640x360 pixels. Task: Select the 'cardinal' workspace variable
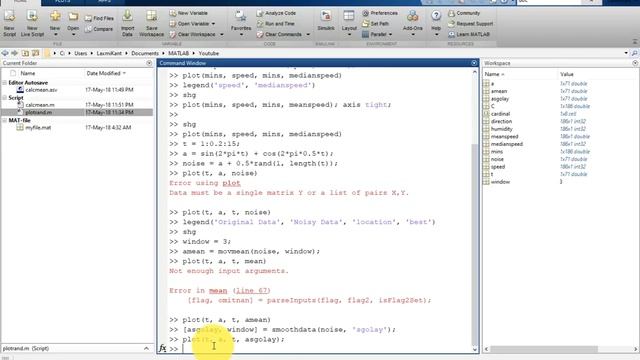point(500,114)
